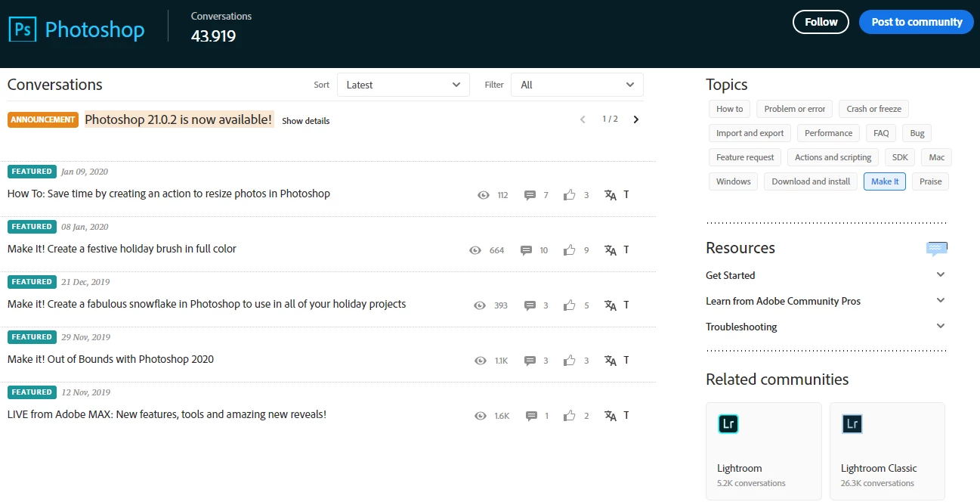This screenshot has width=980, height=502.
Task: Click views eye icon on holiday brush post
Action: point(475,250)
